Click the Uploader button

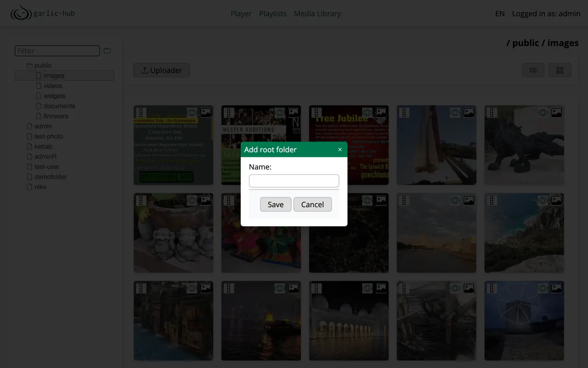(x=162, y=70)
